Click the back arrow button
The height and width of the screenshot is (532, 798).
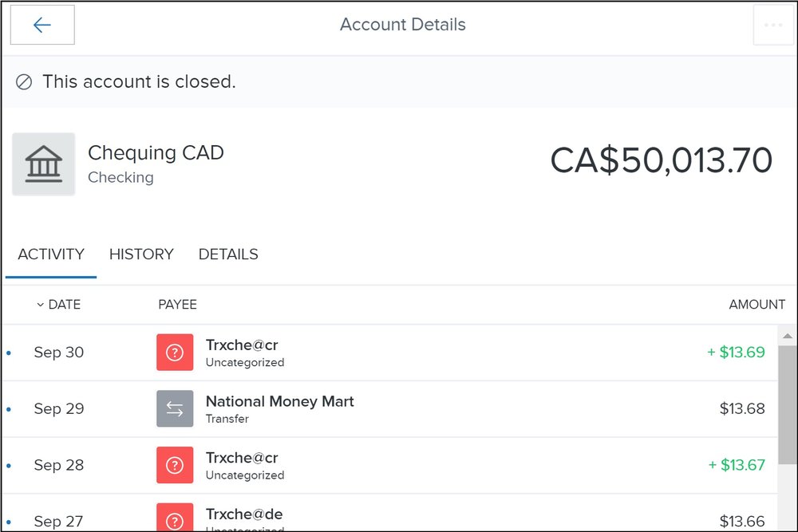tap(42, 25)
